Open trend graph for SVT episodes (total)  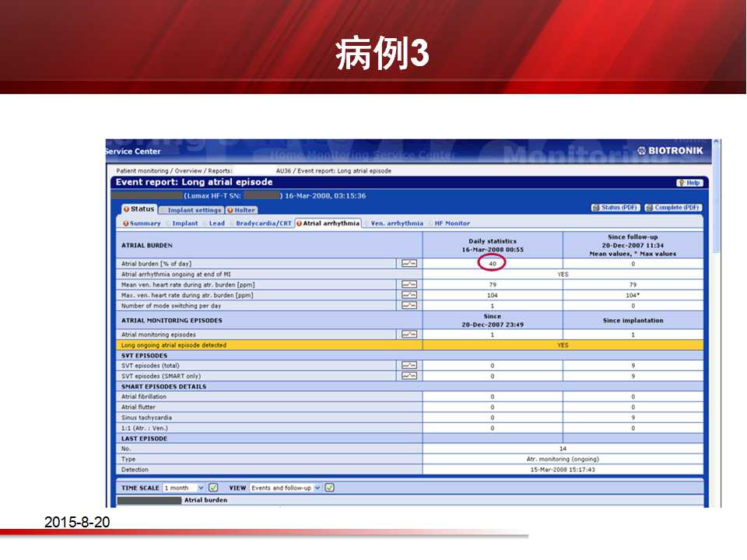point(409,365)
